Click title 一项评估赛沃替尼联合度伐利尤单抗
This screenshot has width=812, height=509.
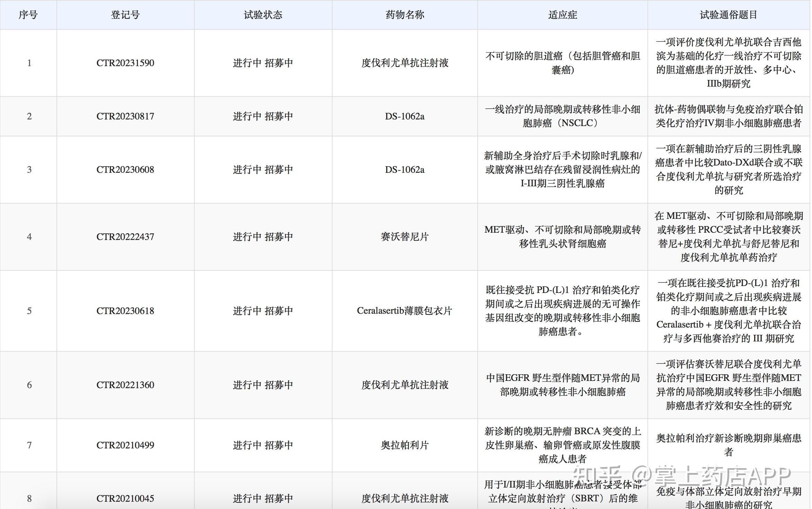(x=729, y=385)
